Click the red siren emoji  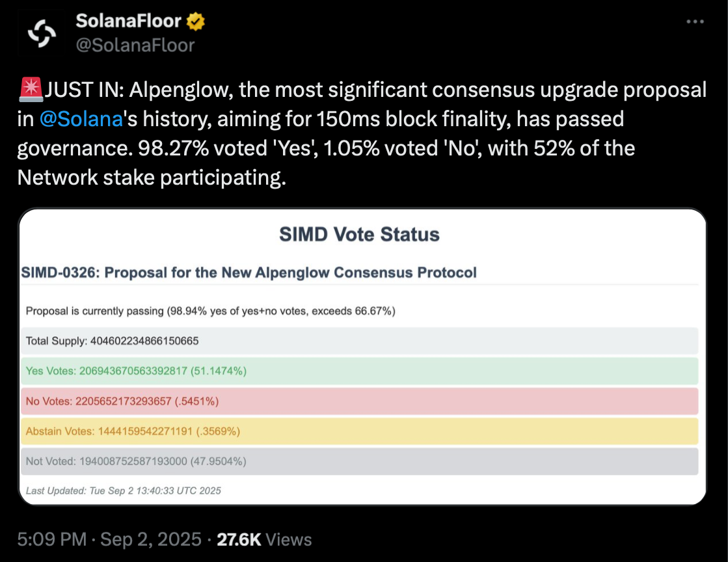(31, 90)
